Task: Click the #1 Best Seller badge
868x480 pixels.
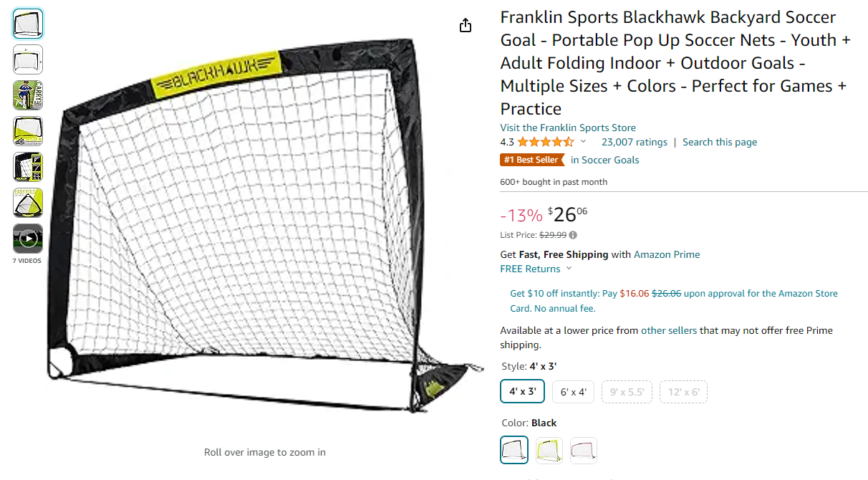Action: [x=532, y=160]
